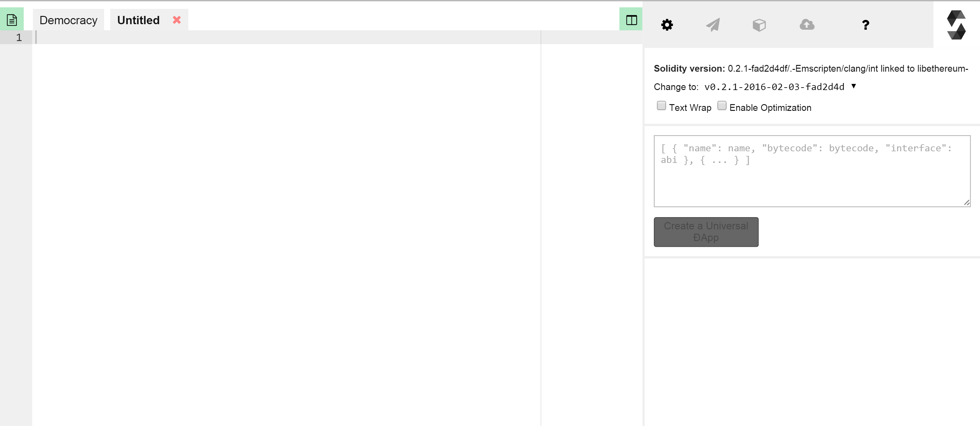Click inside the contract JSON textarea
980x426 pixels.
point(812,179)
